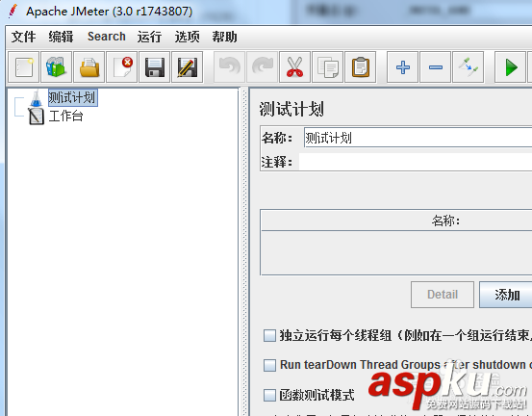Click the Paste clipboard icon
Viewport: 532px width, 416px height.
[361, 67]
